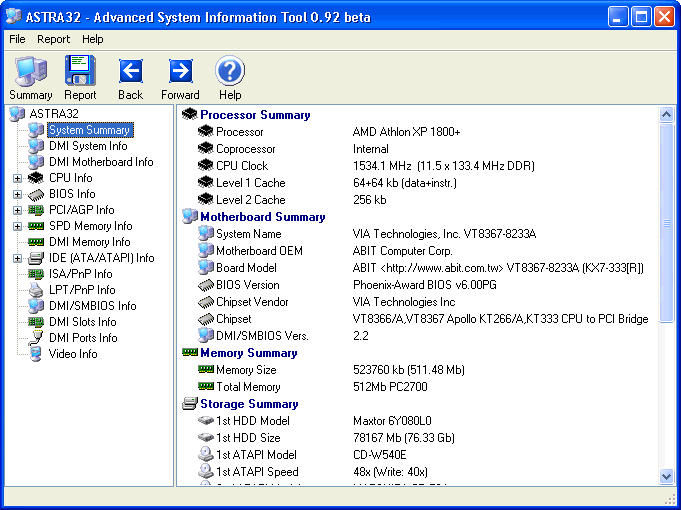
Task: Click the Processor Summary heading
Action: [x=255, y=115]
